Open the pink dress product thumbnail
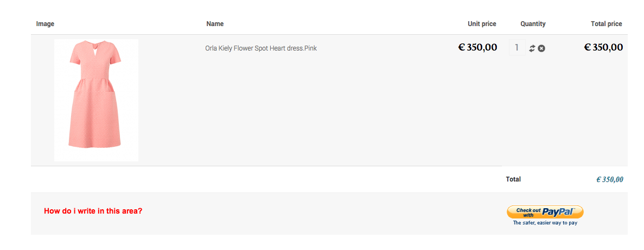Image resolution: width=644 pixels, height=250 pixels. [x=96, y=100]
